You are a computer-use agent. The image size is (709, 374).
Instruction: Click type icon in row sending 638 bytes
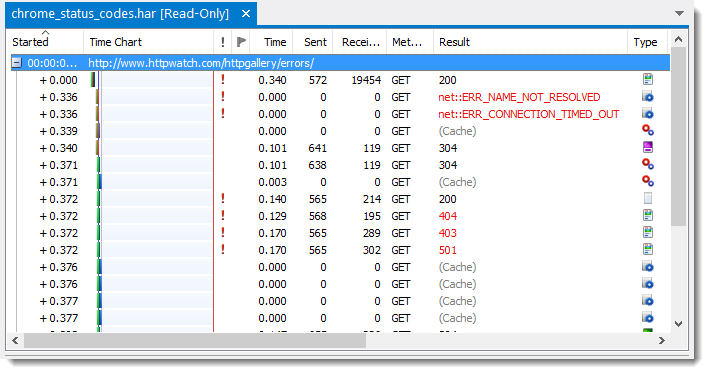648,164
